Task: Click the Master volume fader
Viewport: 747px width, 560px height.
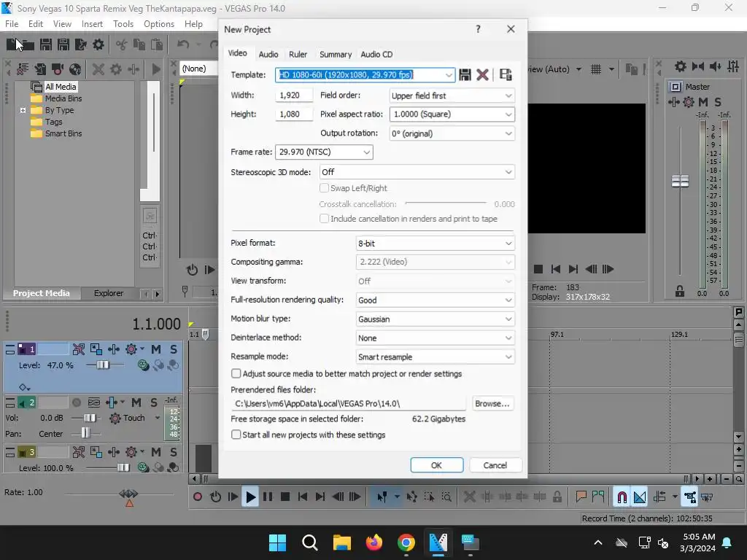Action: [x=680, y=181]
